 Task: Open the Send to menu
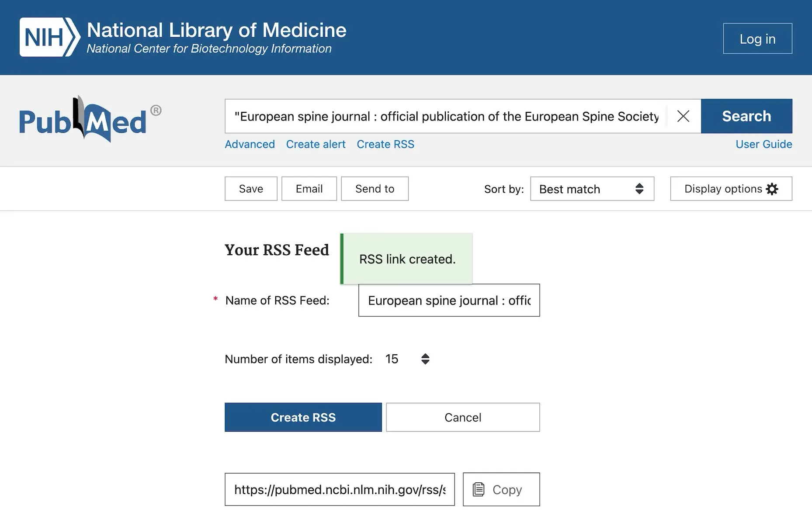(375, 189)
